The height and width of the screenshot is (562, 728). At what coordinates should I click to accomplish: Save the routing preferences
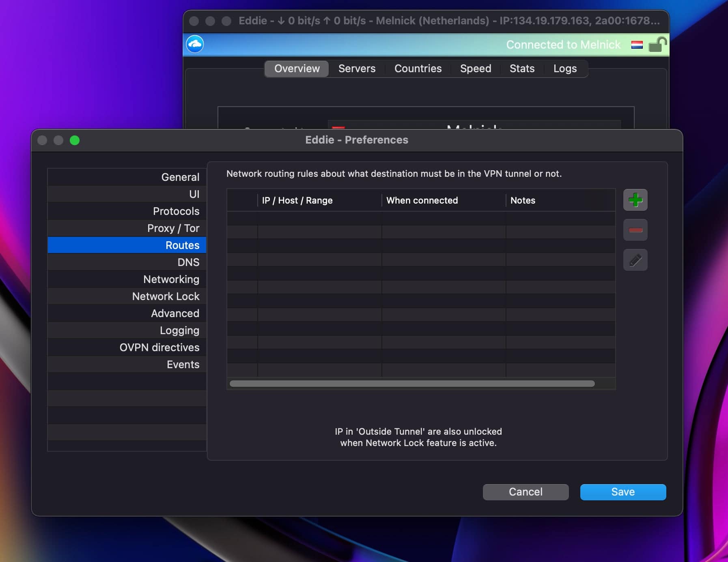[622, 492]
